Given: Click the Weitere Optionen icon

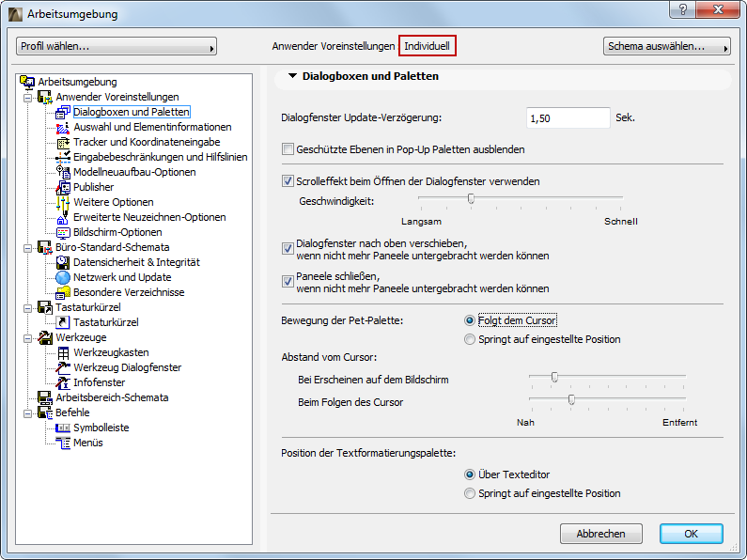Looking at the screenshot, I should pyautogui.click(x=63, y=202).
